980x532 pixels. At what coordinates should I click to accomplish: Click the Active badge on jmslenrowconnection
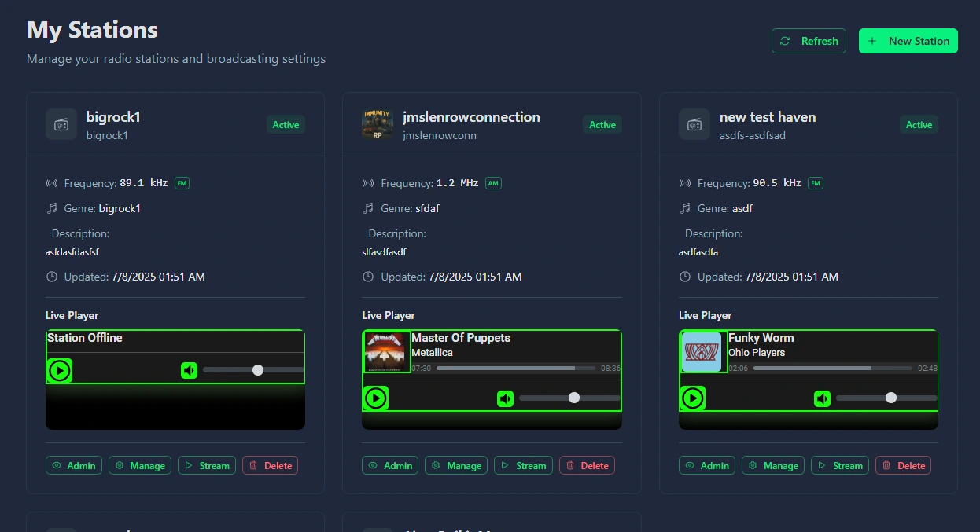click(602, 124)
